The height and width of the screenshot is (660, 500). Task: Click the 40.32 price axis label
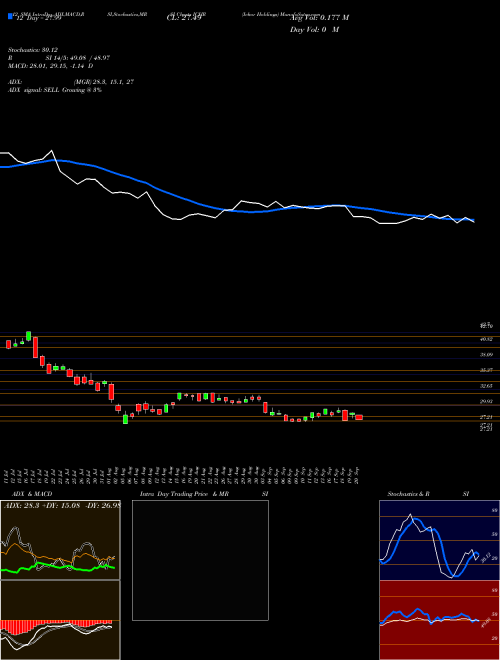point(486,339)
